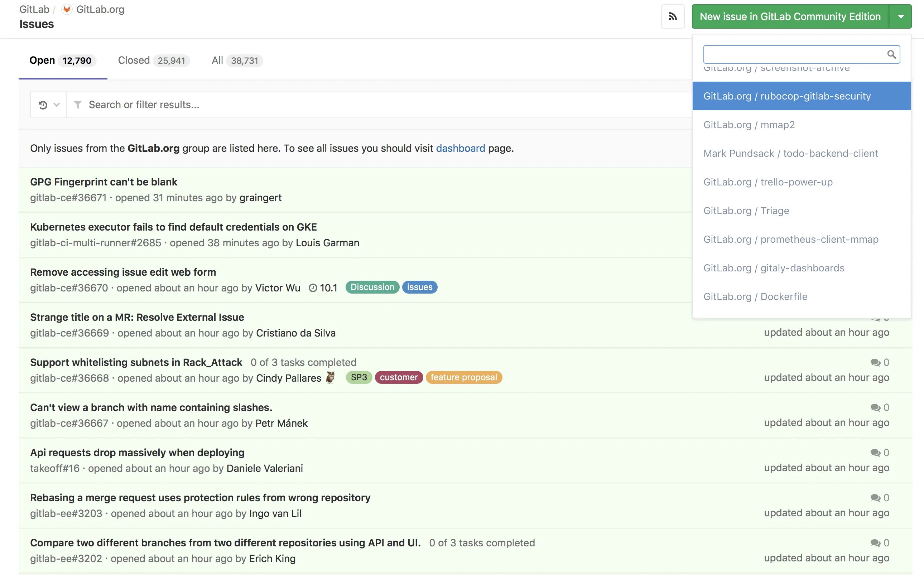The height and width of the screenshot is (575, 924).
Task: Open Kubernetes executor fails issue
Action: [173, 227]
